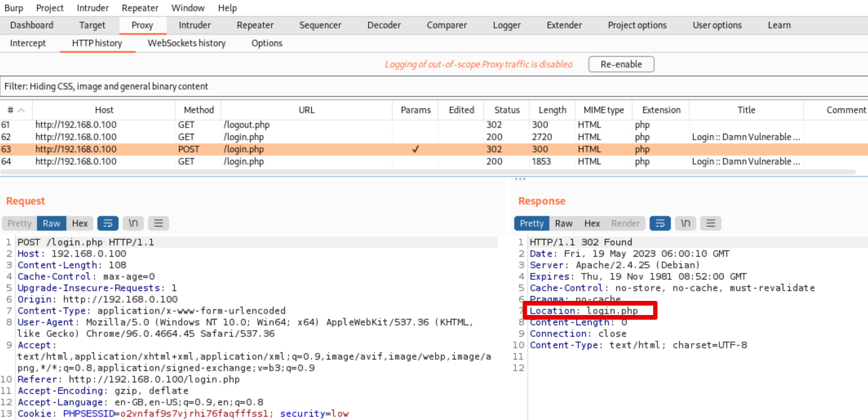Select history row 63 POST /login.php
The height and width of the screenshot is (420, 868).
(434, 149)
